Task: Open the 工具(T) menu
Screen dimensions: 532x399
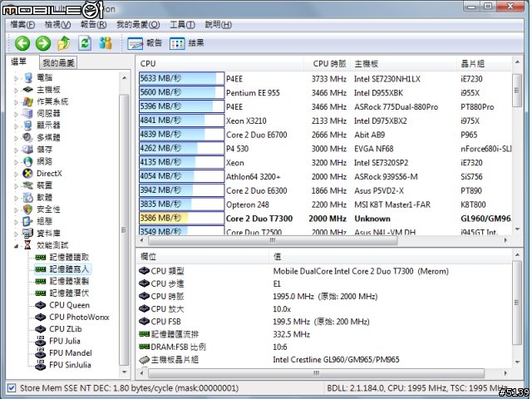Action: [x=183, y=25]
